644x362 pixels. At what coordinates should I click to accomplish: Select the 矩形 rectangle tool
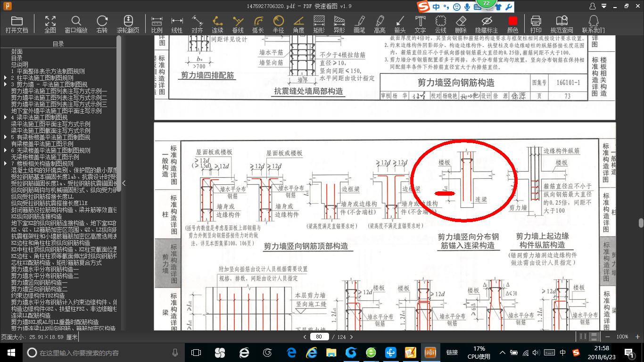coord(319,24)
